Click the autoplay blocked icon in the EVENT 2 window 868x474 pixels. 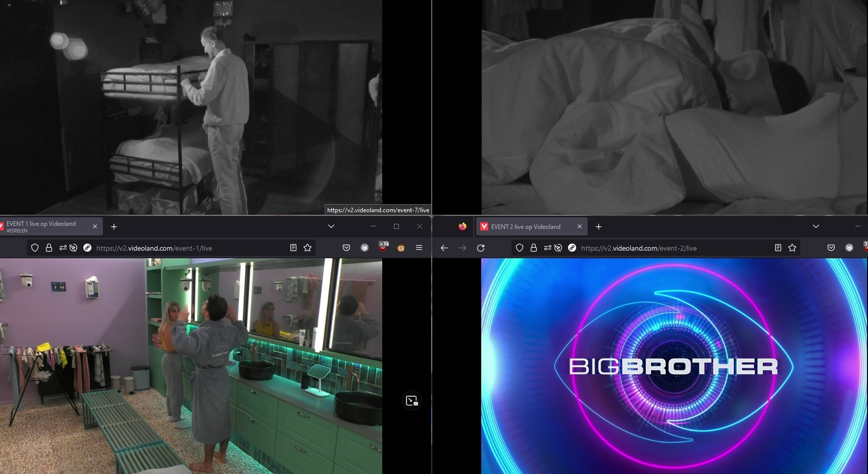(558, 248)
